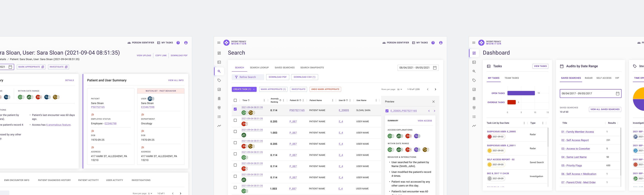Open Type column options menu on Dashboard

(543, 123)
